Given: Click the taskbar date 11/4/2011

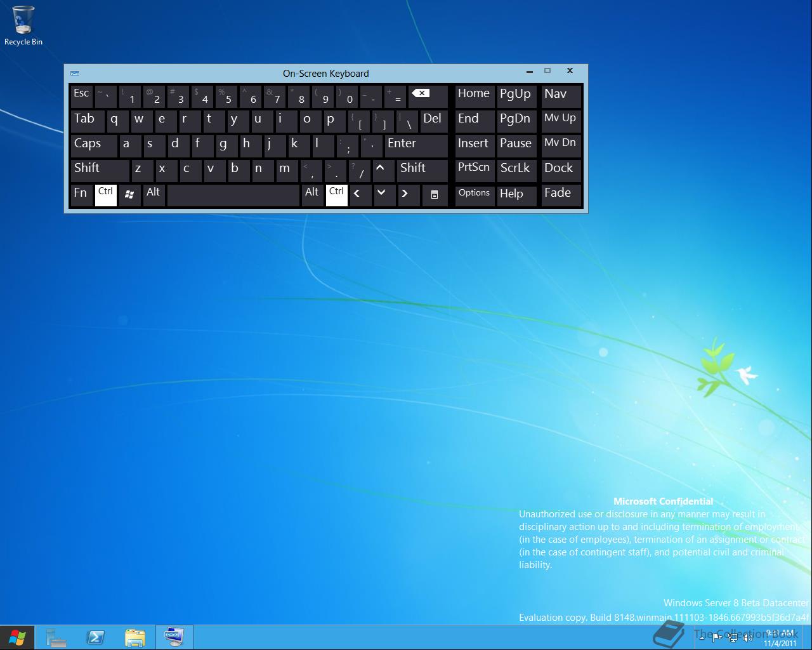Looking at the screenshot, I should click(780, 643).
